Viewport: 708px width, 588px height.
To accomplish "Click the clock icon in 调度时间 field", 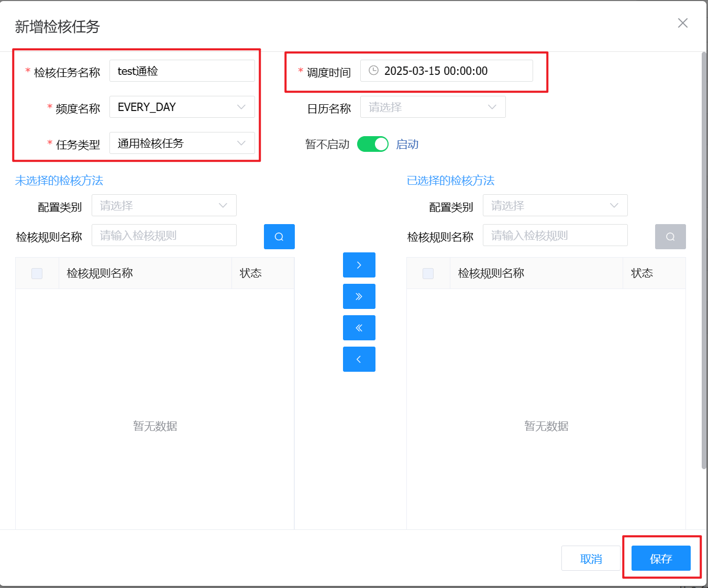I will [x=373, y=71].
